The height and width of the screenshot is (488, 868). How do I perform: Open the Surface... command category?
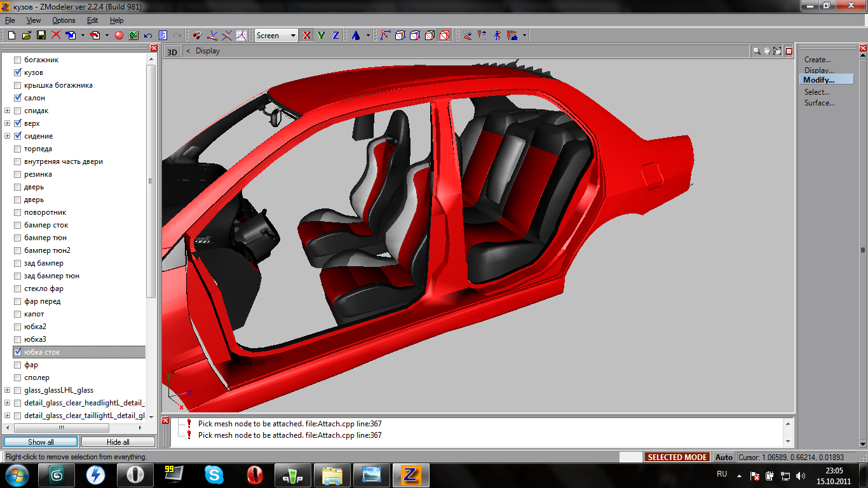tap(819, 103)
